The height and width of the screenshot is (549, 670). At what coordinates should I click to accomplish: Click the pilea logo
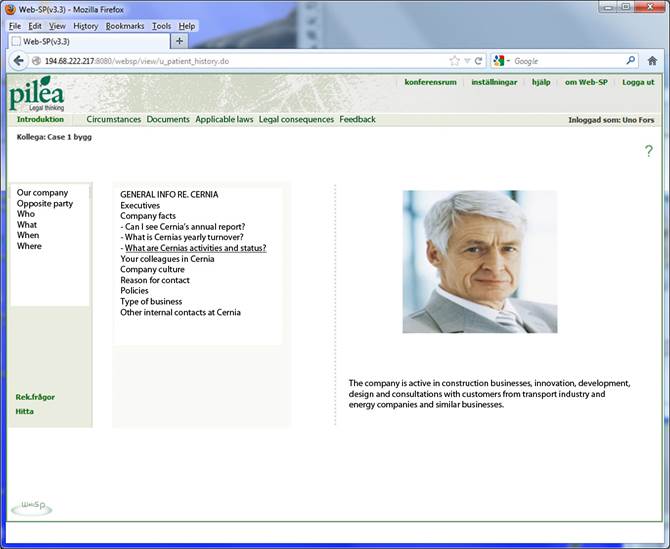(x=36, y=94)
